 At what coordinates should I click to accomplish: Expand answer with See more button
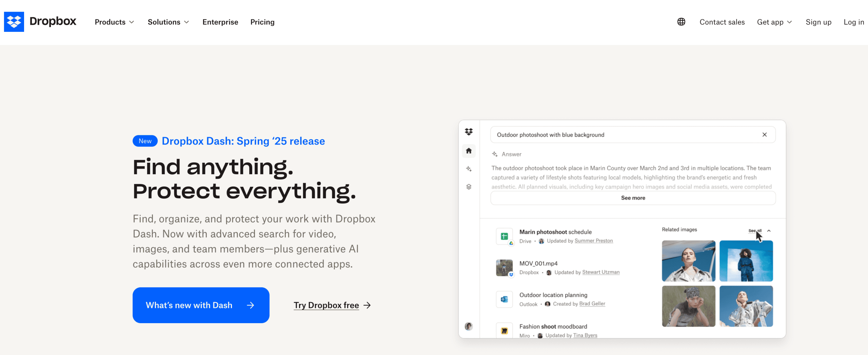(x=633, y=198)
